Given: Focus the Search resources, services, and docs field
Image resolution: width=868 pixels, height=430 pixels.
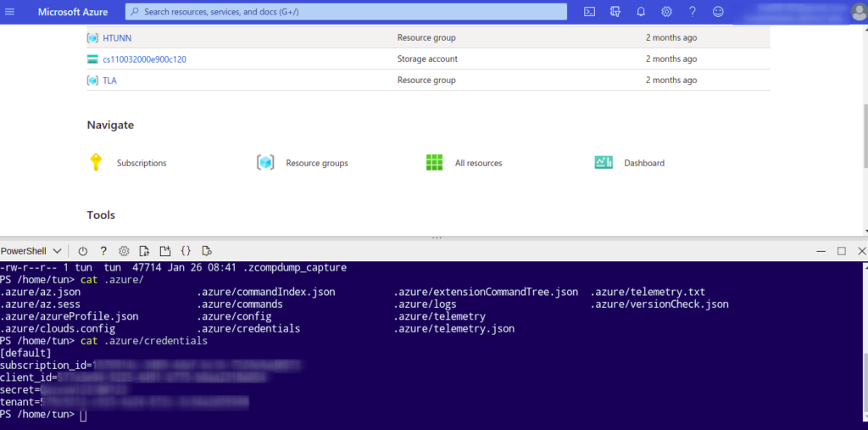Looking at the screenshot, I should coord(346,12).
